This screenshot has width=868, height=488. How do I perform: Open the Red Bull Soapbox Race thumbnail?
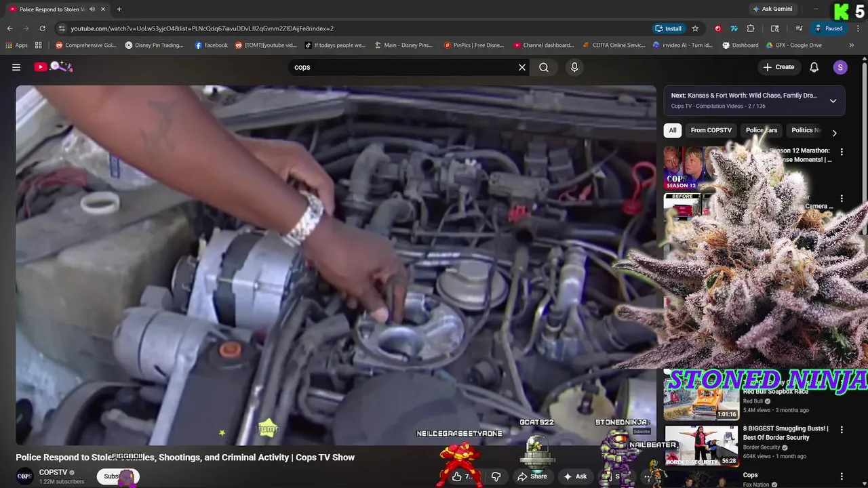[x=701, y=401]
